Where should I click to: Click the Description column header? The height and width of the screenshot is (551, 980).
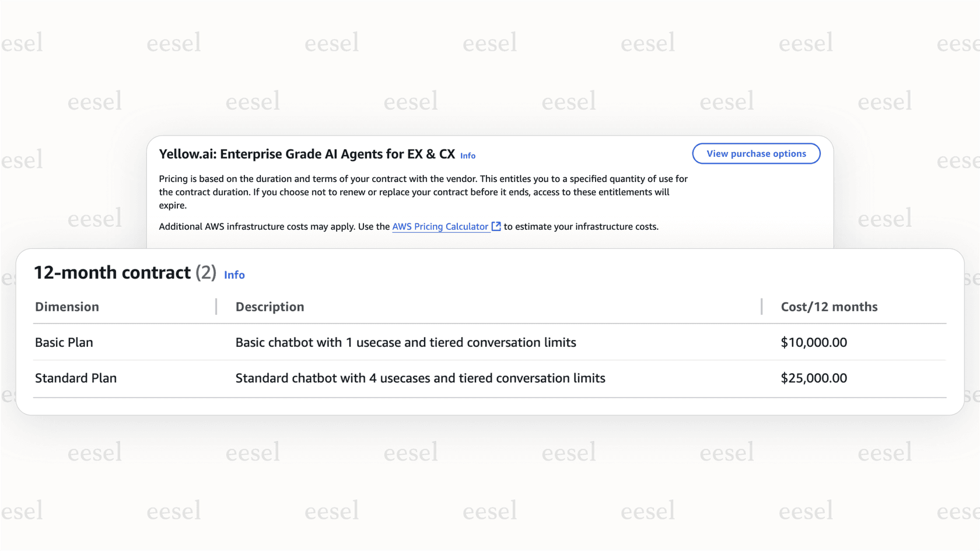269,306
